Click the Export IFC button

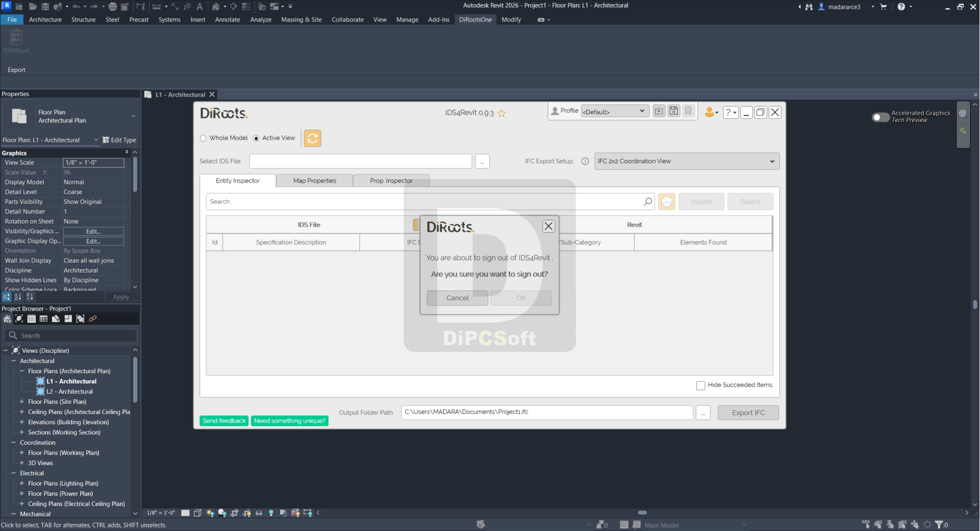click(x=748, y=413)
